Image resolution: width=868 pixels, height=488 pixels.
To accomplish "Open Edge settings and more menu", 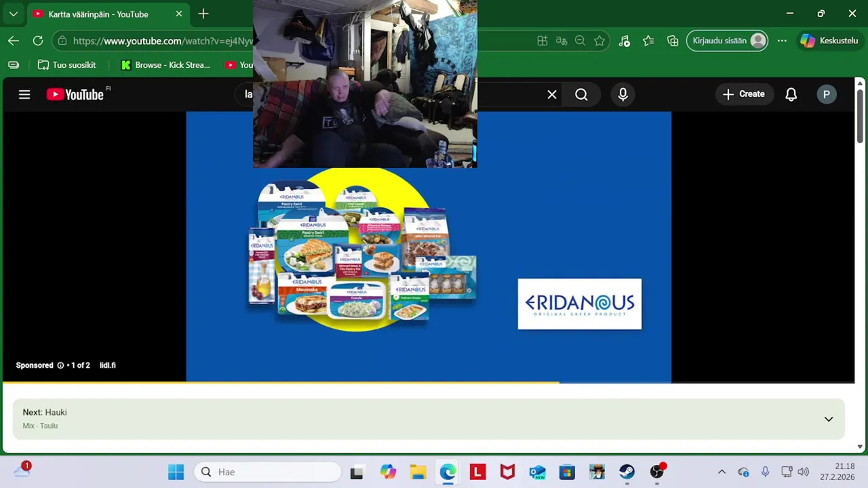I will (782, 41).
